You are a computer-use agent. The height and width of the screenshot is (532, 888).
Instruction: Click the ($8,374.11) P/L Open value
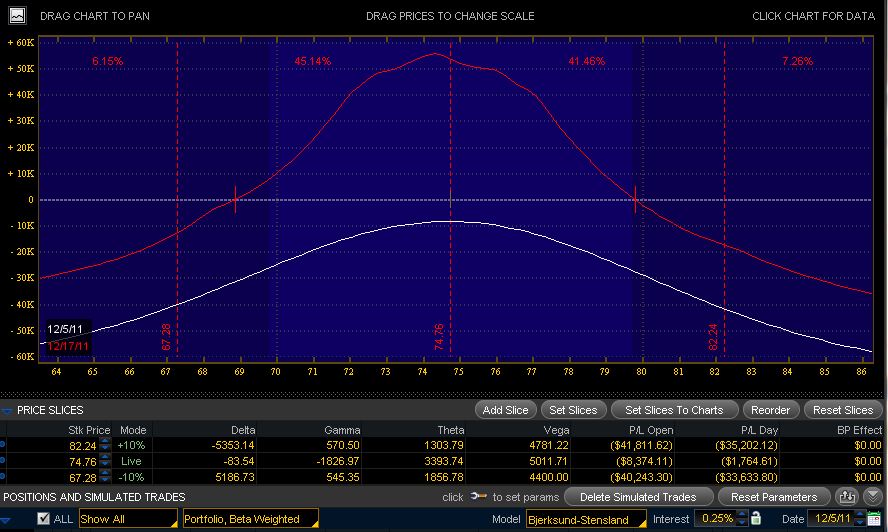[x=644, y=461]
